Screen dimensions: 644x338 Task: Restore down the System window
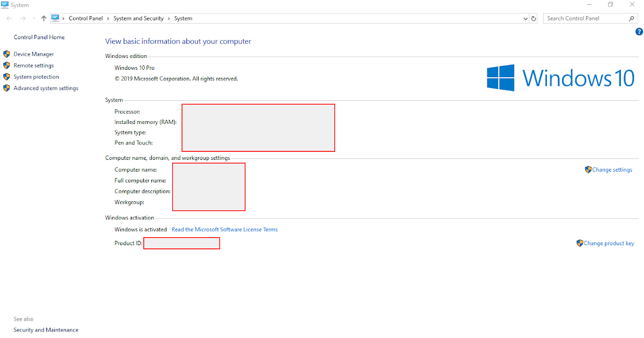coord(611,4)
